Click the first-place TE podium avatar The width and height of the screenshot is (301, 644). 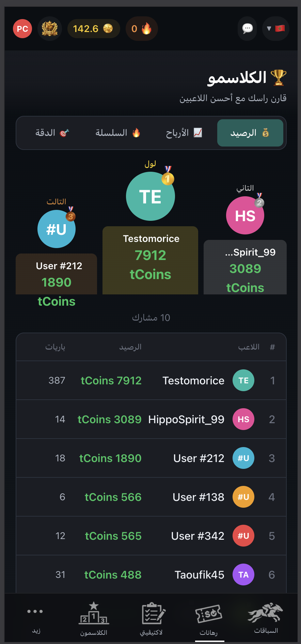coord(150,196)
